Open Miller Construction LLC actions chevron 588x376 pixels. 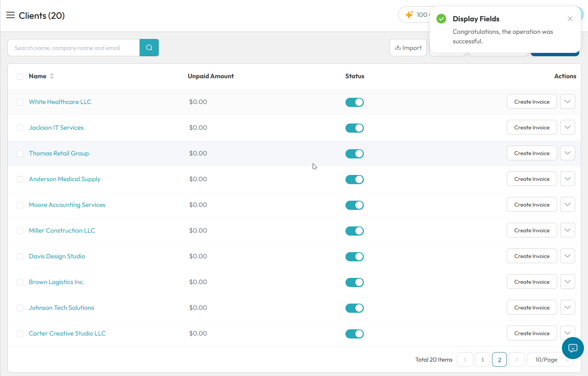pyautogui.click(x=567, y=230)
